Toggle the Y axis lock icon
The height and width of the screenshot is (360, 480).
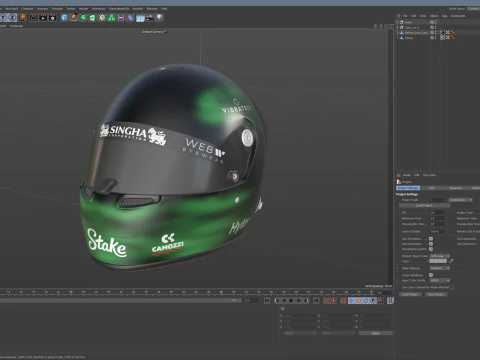click(x=3, y=17)
